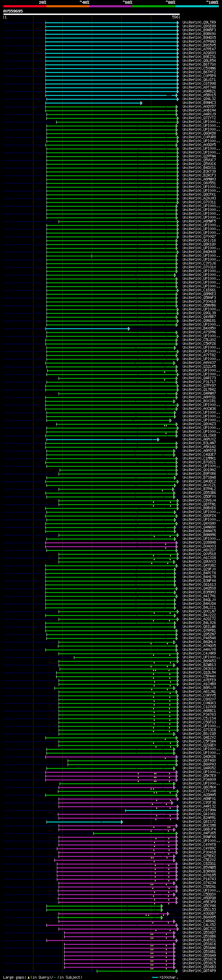Screen dimensions: 222x980
Task: Choose hit UniRef100_Q804Z3
Action: 199,424
